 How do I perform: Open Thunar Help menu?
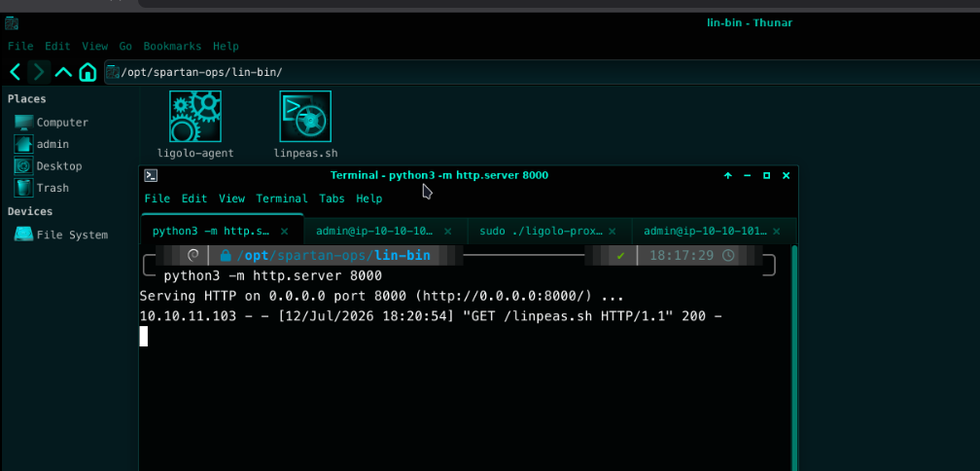226,47
